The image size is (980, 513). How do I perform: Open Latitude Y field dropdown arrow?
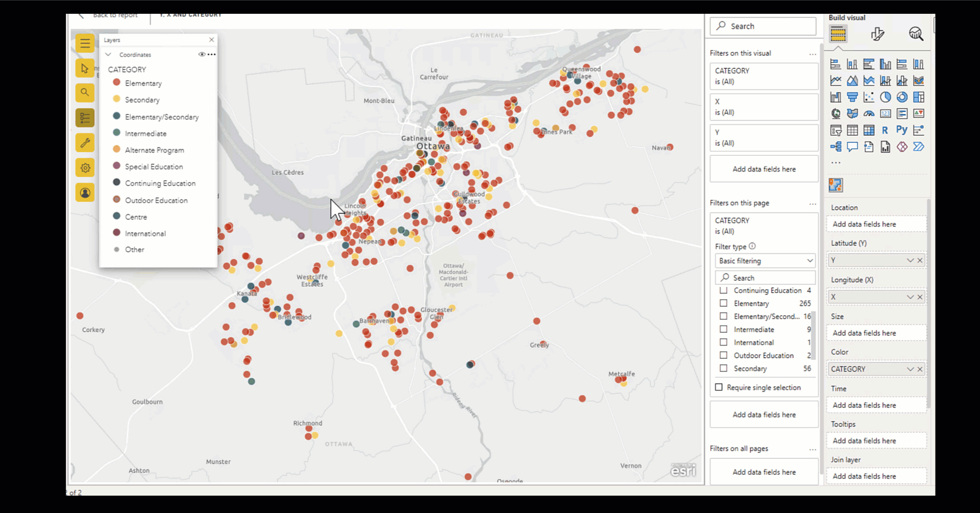(x=910, y=260)
